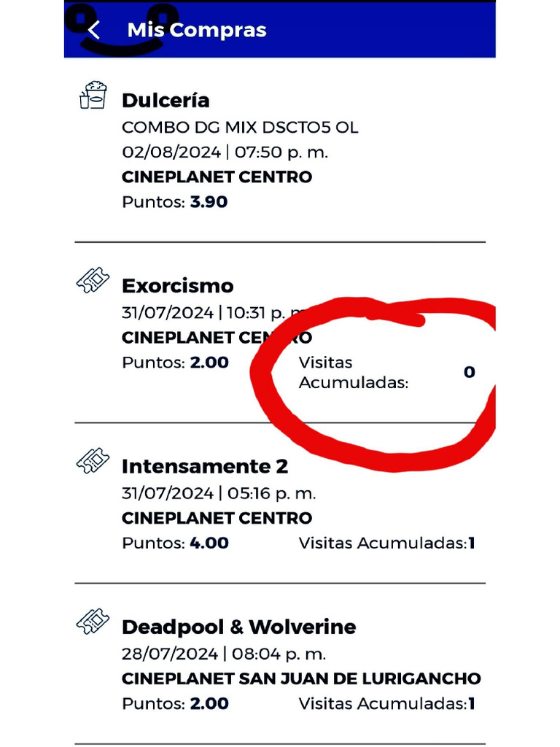Click the popcorn Dulcería icon
560x747 pixels.
[x=93, y=96]
